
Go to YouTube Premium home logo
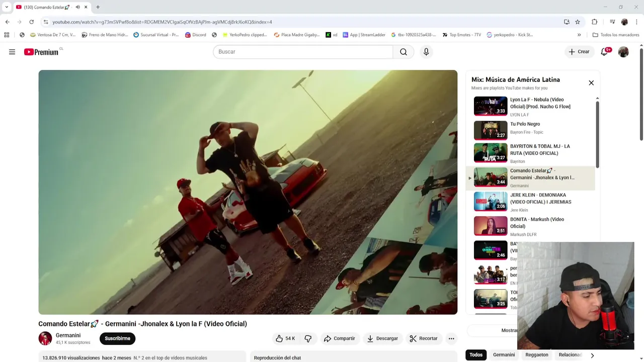(x=41, y=52)
